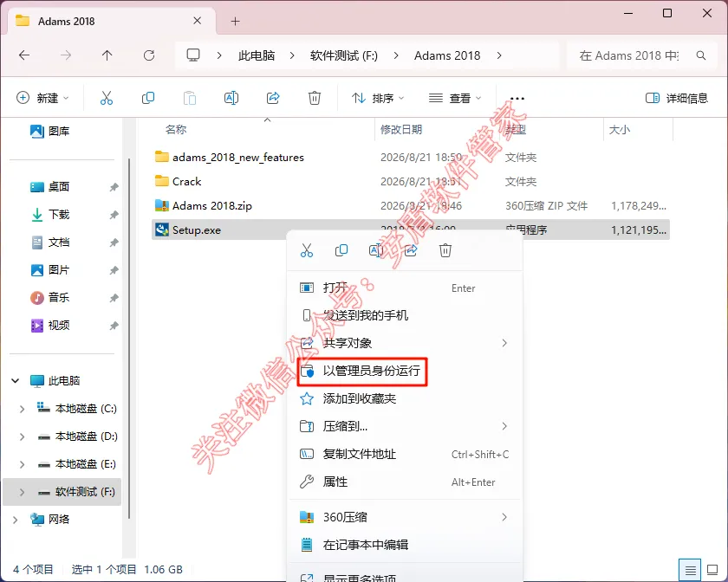Choose 发送到我的手机 in context menu

pyautogui.click(x=405, y=315)
